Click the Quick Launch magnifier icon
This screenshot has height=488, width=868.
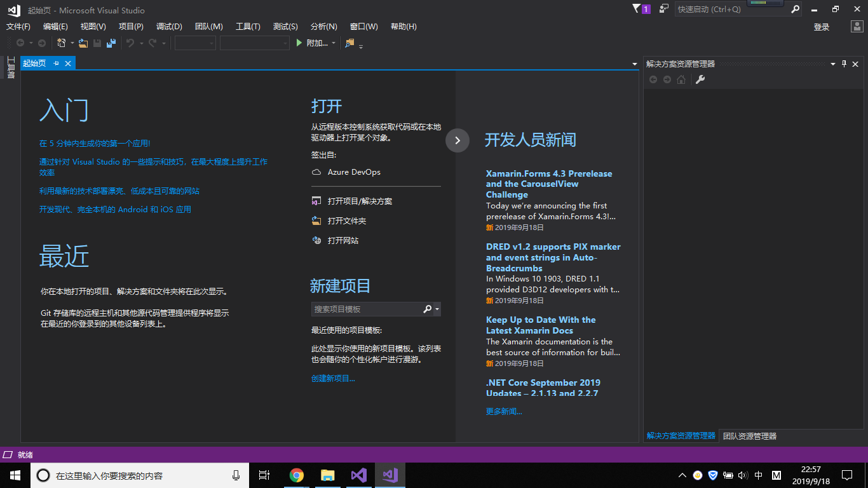pos(795,10)
